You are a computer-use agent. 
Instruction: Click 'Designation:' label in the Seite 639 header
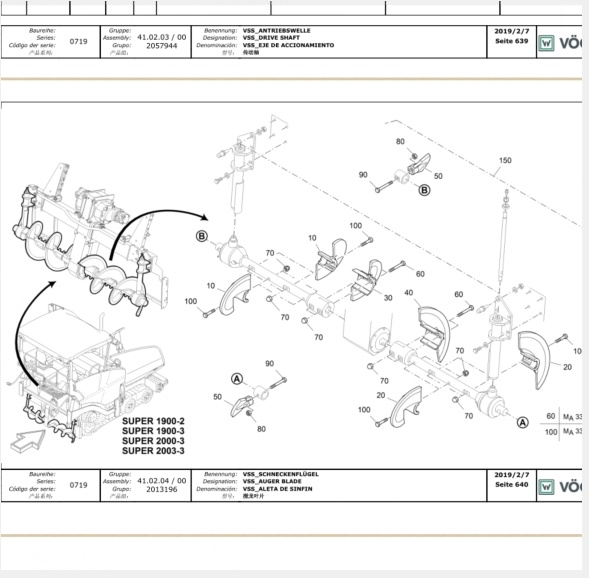pyautogui.click(x=220, y=38)
